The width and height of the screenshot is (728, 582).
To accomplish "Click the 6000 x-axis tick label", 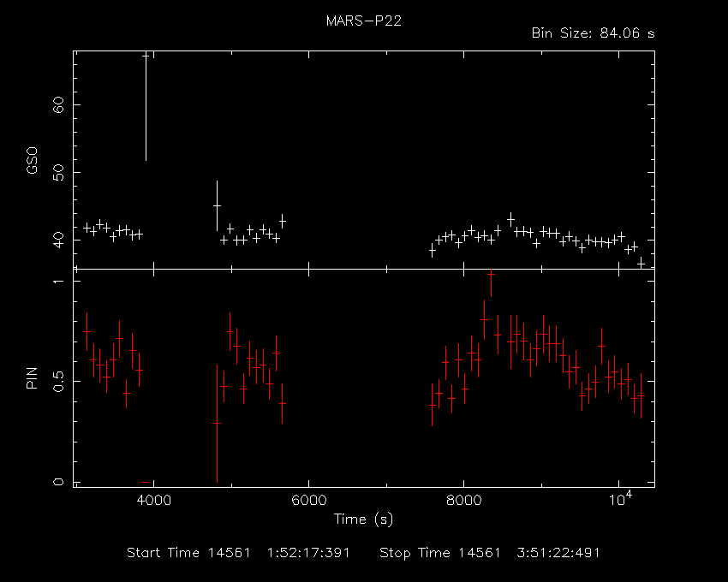I will click(x=308, y=501).
